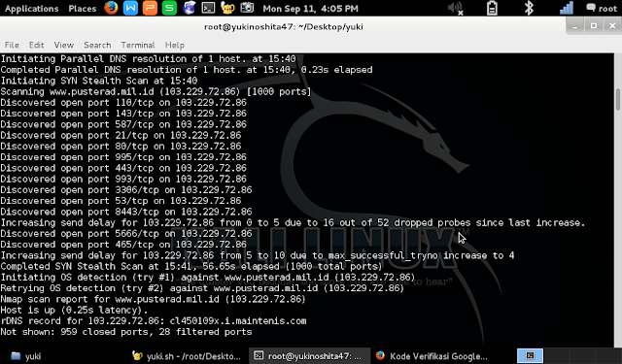The width and height of the screenshot is (622, 364).
Task: Open the network signal indicator
Action: pyautogui.click(x=567, y=9)
